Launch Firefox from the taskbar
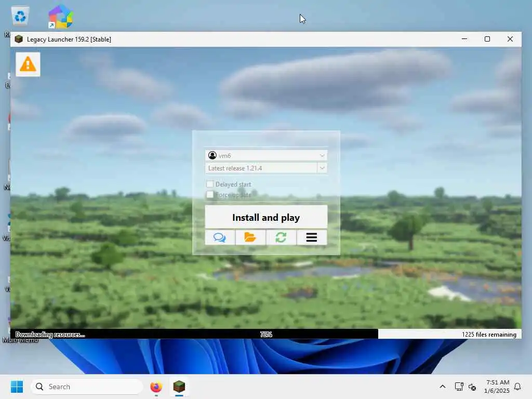Screen dimensions: 532x399 [156, 387]
